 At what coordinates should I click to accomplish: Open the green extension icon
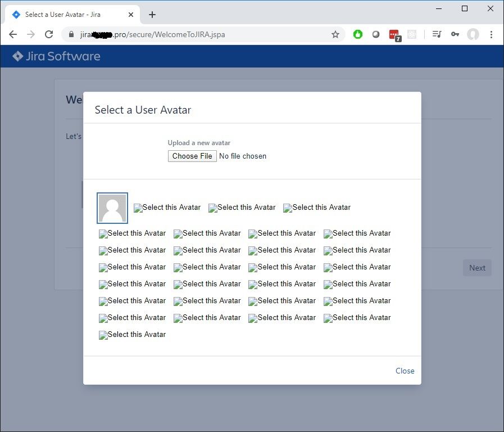(x=358, y=34)
